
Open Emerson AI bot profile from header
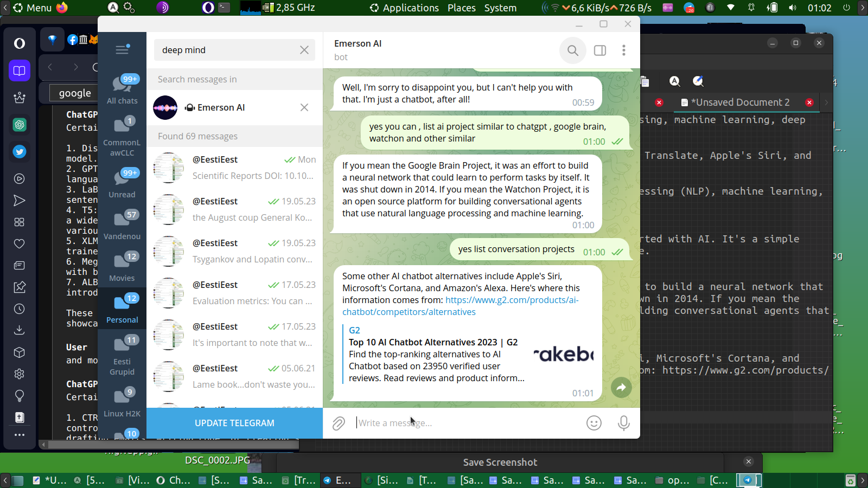[x=358, y=50]
